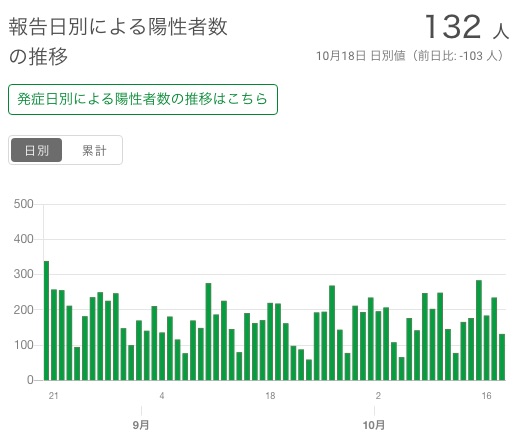Select the x-axis date label 4
This screenshot has height=436, width=524.
[162, 396]
